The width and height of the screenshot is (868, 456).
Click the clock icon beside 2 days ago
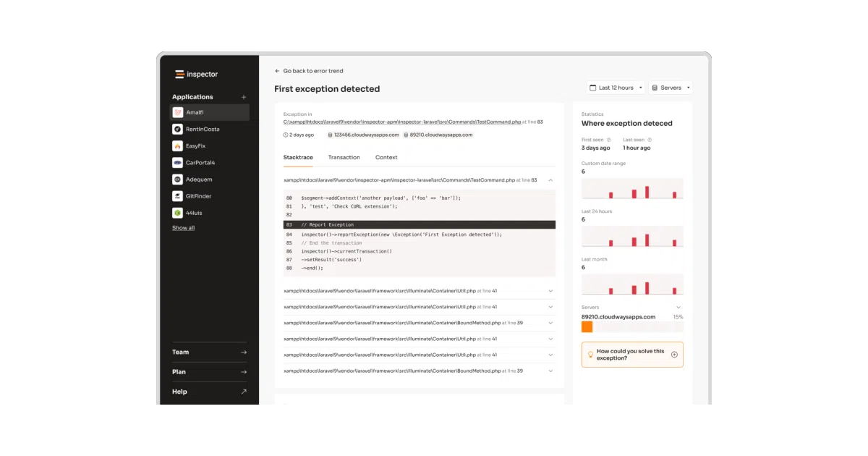point(286,135)
